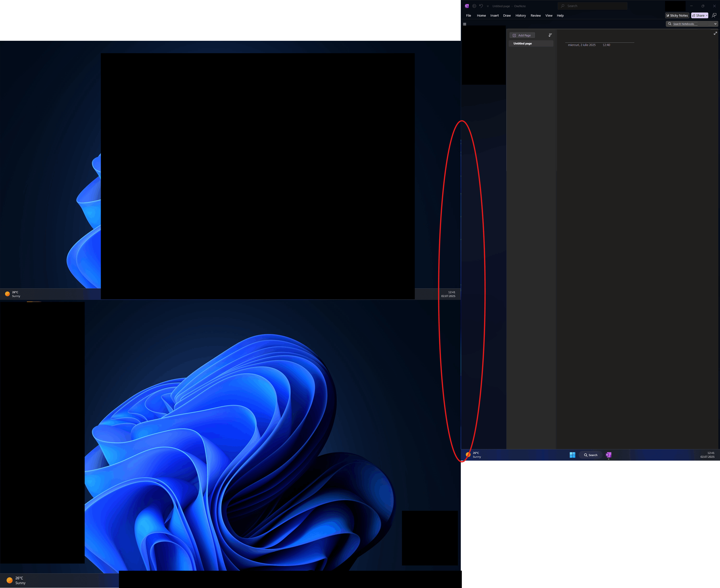Open the File menu
The height and width of the screenshot is (588, 720).
[468, 16]
